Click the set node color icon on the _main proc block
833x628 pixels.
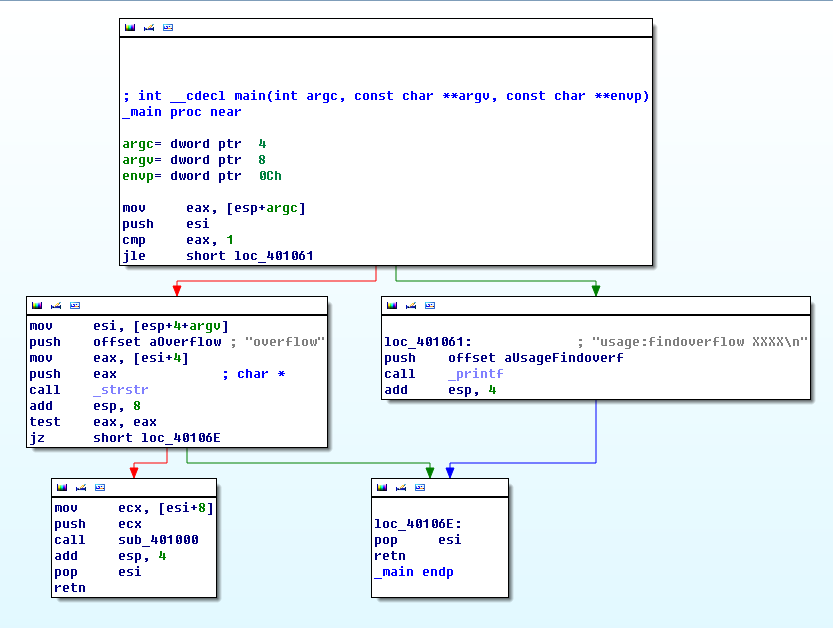pos(130,27)
